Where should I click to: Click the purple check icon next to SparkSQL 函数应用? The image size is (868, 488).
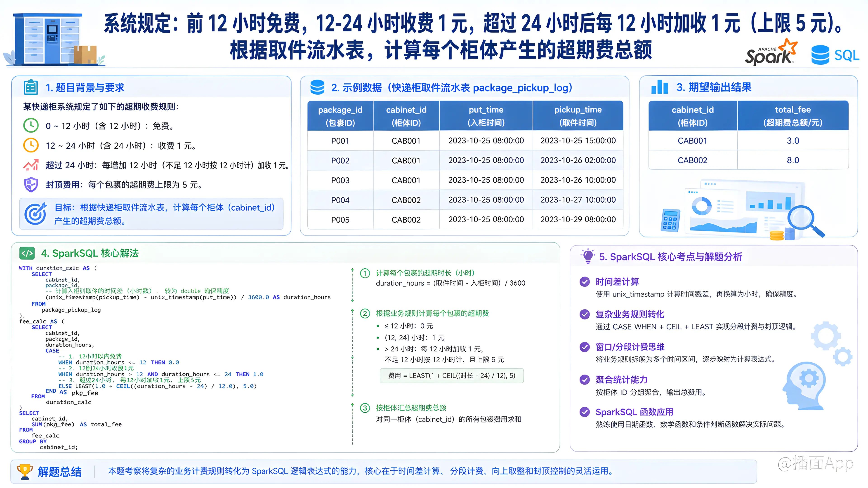pyautogui.click(x=585, y=412)
